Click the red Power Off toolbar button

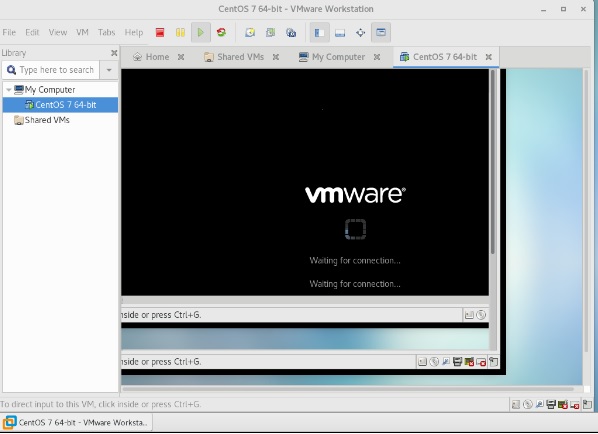(x=160, y=32)
